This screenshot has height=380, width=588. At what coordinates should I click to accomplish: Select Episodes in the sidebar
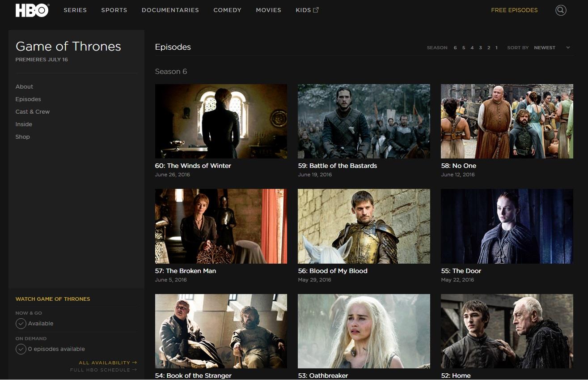coord(28,99)
